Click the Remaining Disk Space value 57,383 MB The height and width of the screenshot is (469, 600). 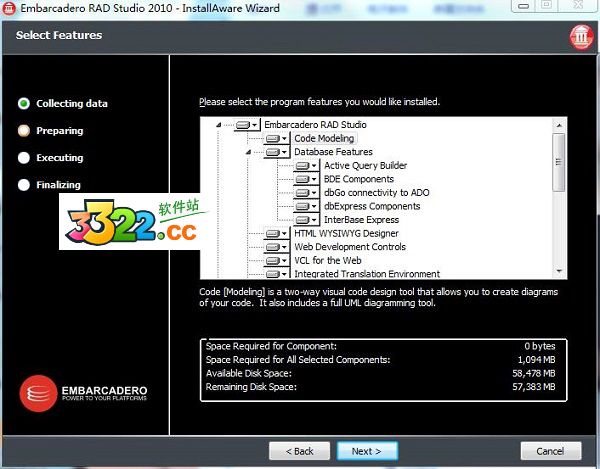pos(534,387)
